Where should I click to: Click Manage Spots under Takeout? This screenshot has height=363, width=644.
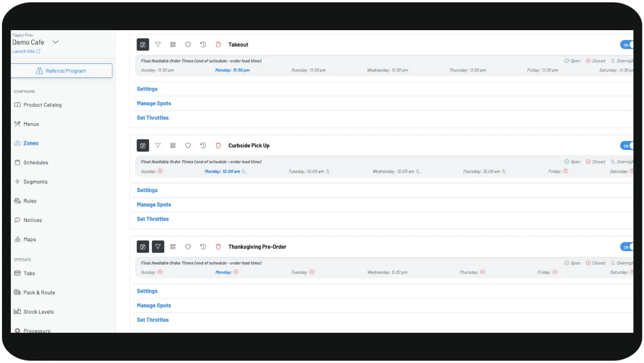154,103
